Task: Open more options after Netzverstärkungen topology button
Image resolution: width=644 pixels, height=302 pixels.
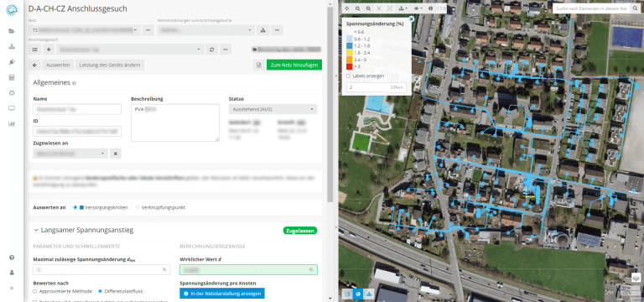Action: point(277,30)
